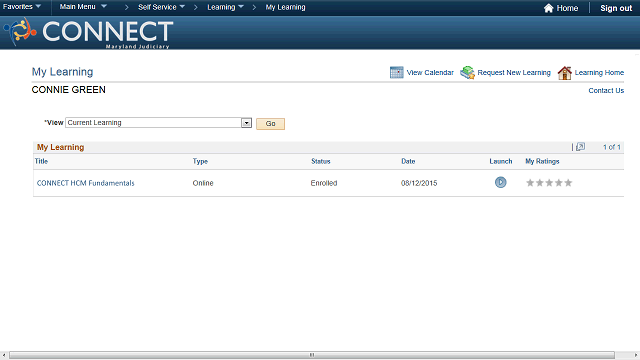Expand the Learning breadcrumb menu
640x360 pixels.
225,7
